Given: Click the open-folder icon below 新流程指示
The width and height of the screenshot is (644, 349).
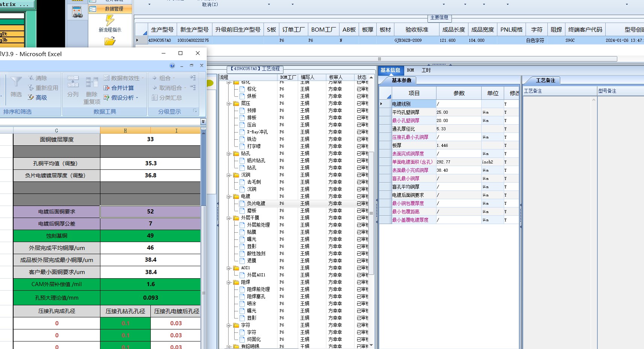Looking at the screenshot, I should [110, 41].
